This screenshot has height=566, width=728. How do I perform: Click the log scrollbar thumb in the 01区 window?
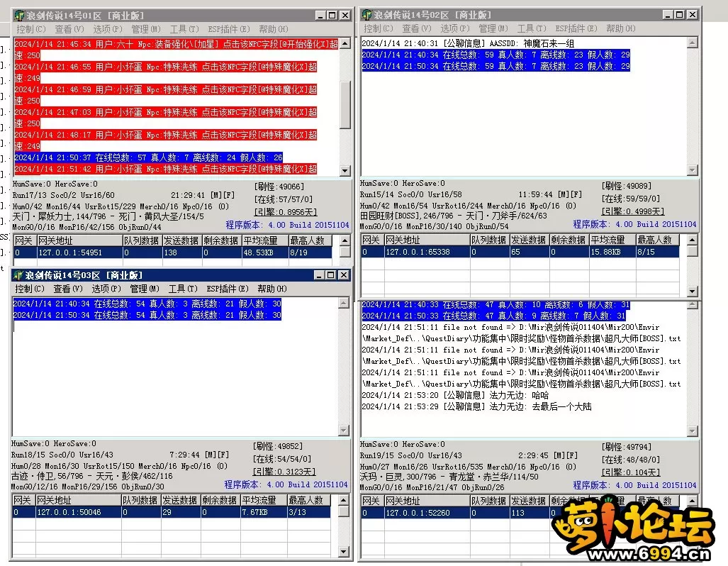(x=345, y=105)
